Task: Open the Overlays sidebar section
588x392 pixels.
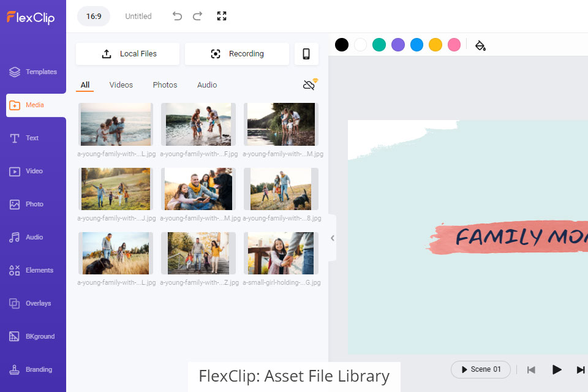Action: (x=30, y=303)
